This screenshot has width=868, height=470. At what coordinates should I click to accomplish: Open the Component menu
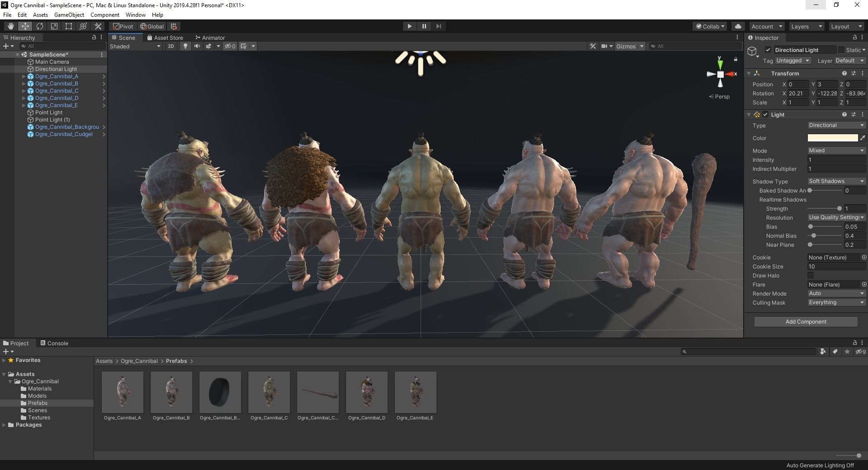point(105,14)
